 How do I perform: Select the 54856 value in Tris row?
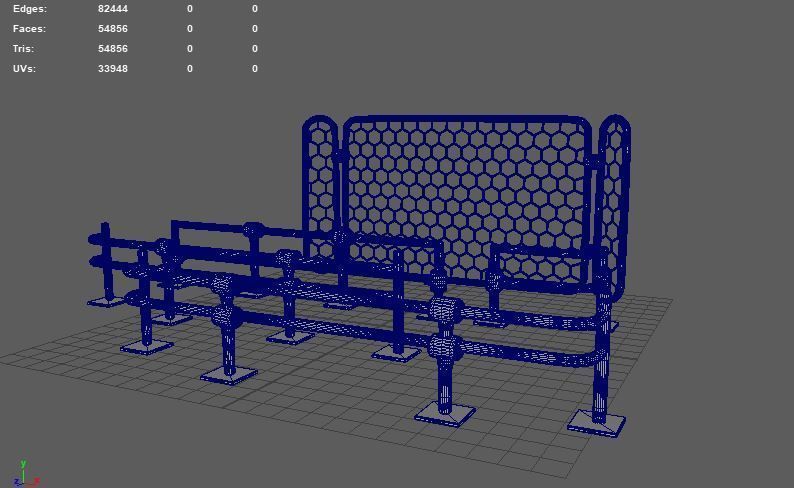[x=113, y=49]
